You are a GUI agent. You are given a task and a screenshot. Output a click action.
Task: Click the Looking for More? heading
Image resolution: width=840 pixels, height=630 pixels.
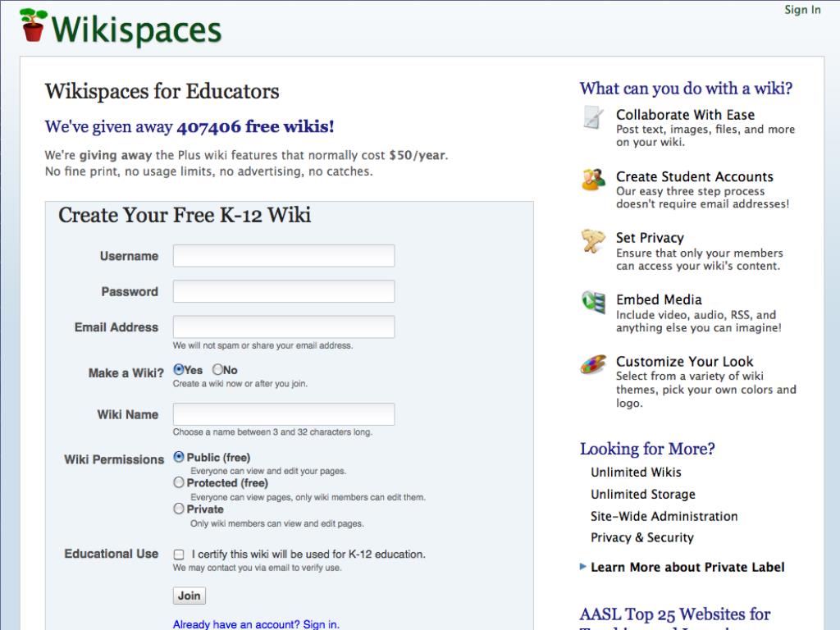tap(647, 449)
